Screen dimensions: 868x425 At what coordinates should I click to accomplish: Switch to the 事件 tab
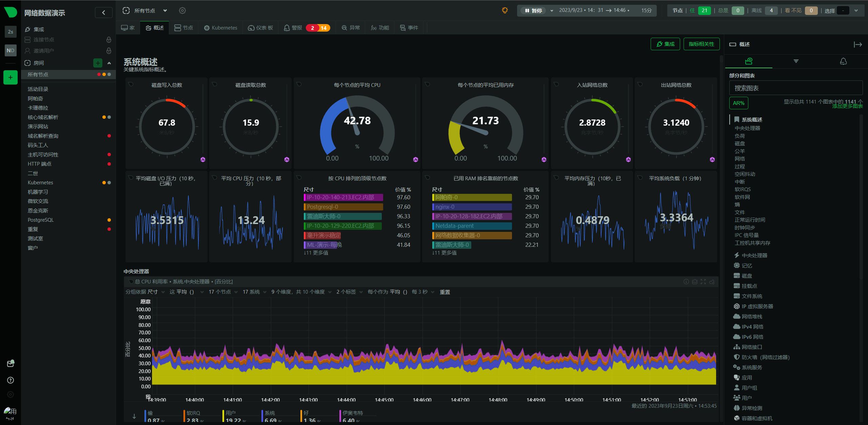pyautogui.click(x=409, y=28)
